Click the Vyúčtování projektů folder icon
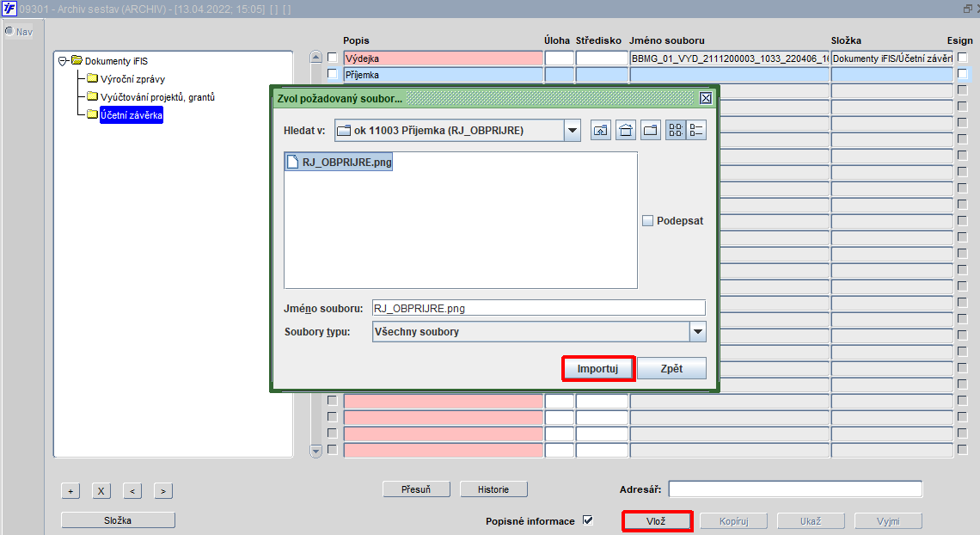The image size is (980, 535). tap(93, 96)
